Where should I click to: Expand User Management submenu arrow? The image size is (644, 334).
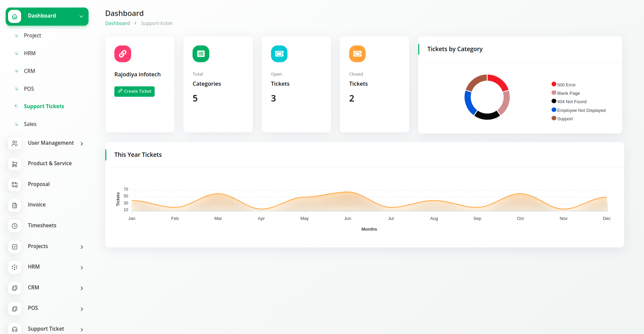(82, 144)
